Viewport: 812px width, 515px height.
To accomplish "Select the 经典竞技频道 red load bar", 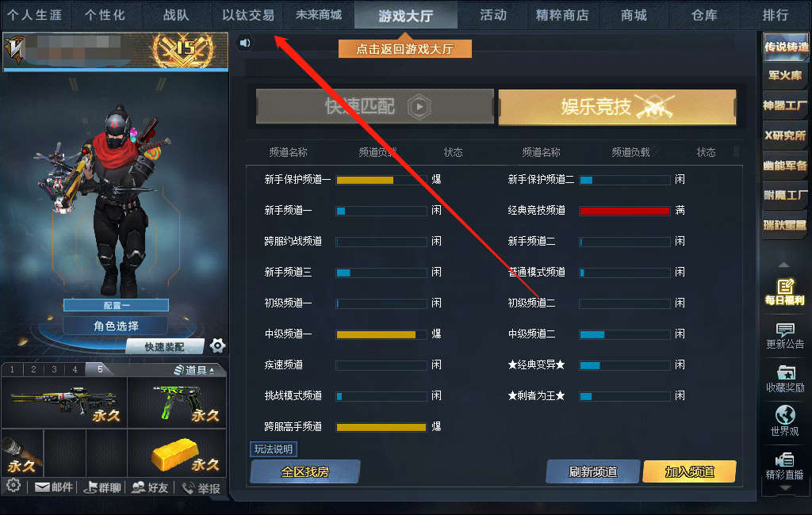I will pos(625,210).
